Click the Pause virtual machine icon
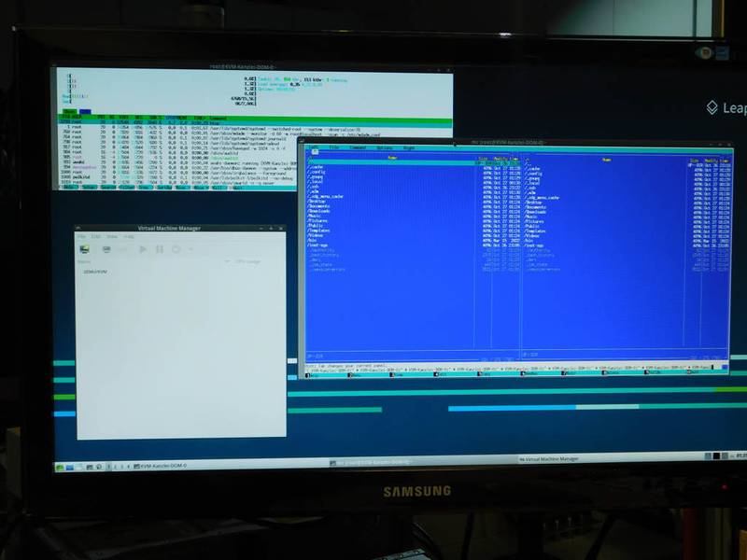 point(160,249)
